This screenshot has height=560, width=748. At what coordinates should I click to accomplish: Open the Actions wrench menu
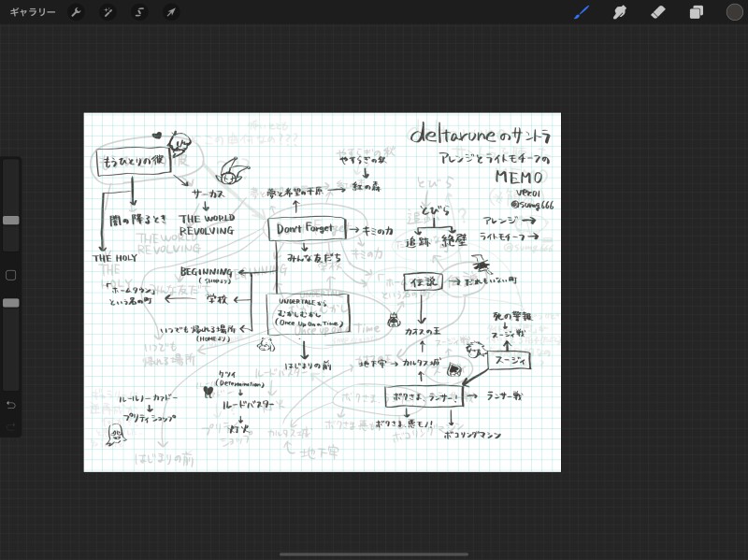click(x=76, y=12)
